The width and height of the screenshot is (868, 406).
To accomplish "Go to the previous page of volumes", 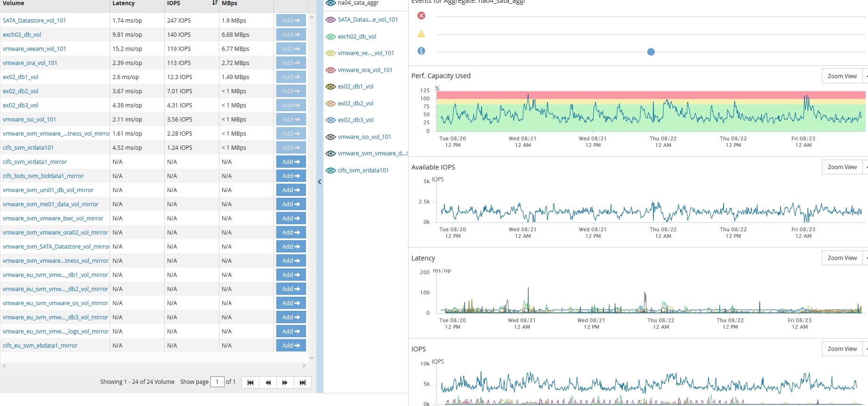I will coord(268,382).
